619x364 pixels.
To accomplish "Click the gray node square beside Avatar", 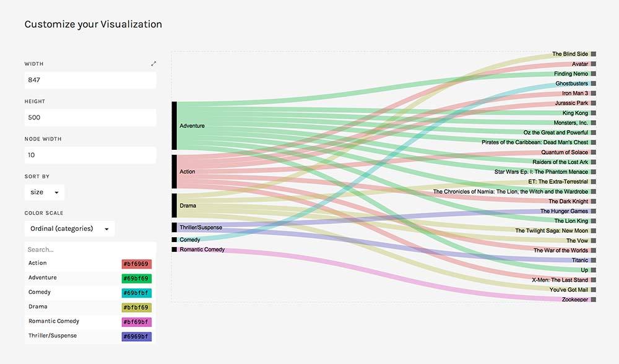I will click(x=593, y=64).
